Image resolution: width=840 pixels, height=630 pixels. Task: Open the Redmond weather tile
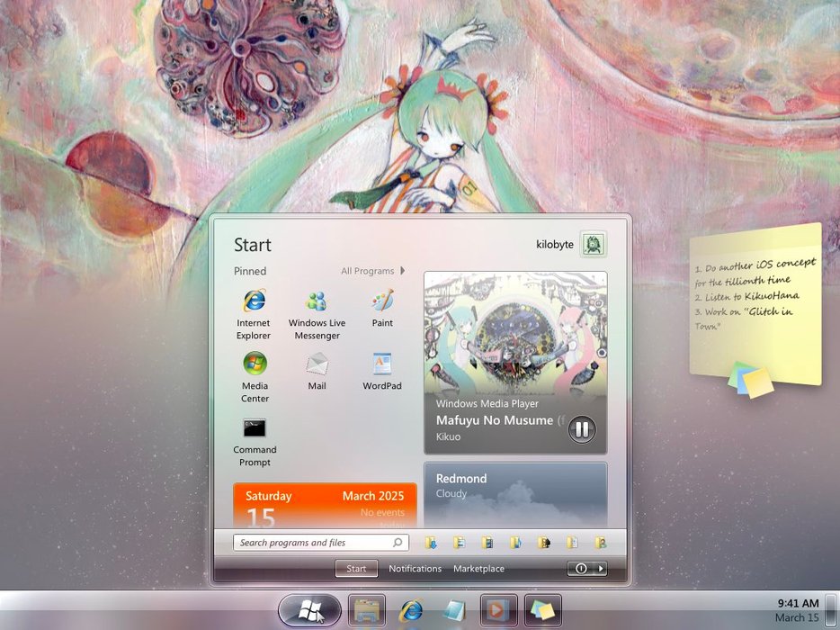point(515,494)
